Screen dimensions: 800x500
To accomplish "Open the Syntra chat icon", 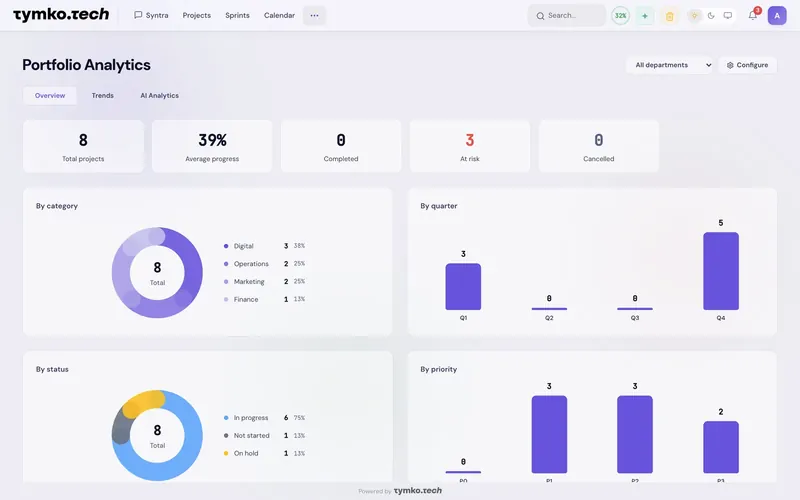I will (x=138, y=15).
